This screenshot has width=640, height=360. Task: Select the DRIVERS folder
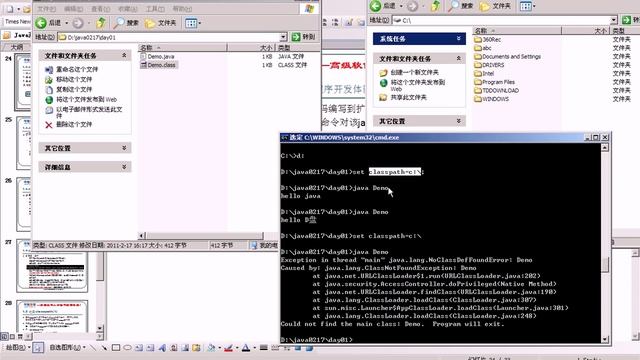(489, 65)
